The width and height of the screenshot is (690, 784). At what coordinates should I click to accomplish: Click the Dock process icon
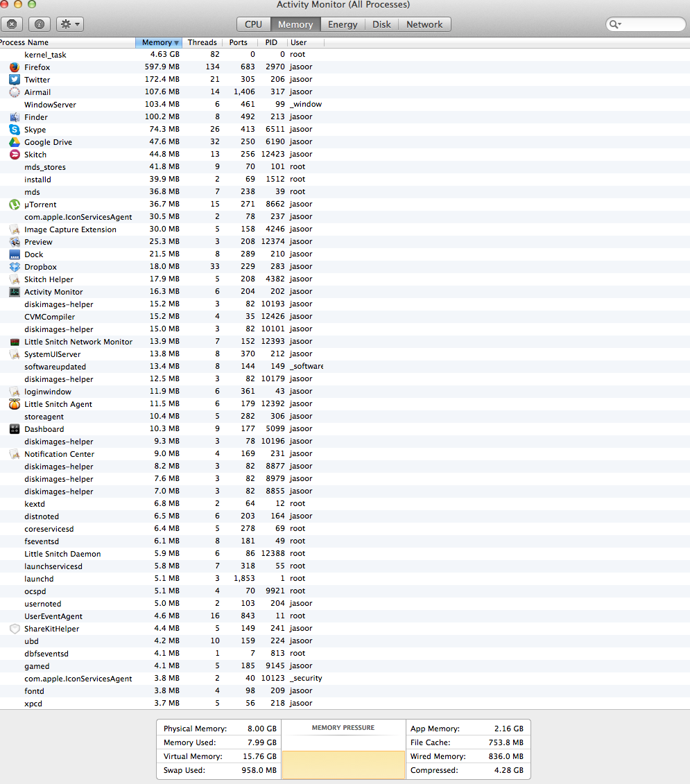[15, 254]
